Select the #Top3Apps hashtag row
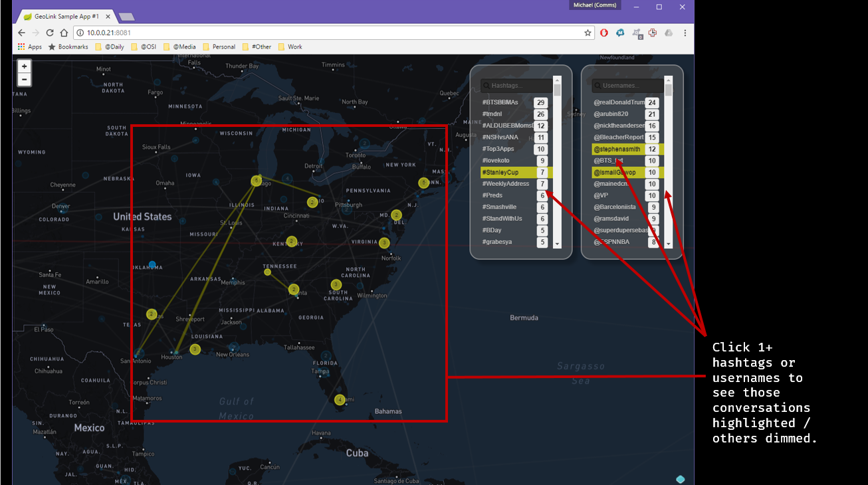 pos(515,149)
